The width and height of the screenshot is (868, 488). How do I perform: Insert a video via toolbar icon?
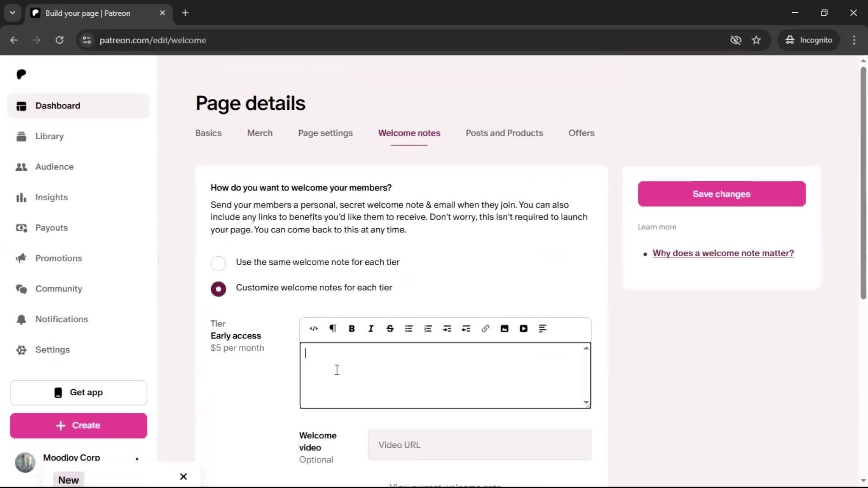524,328
